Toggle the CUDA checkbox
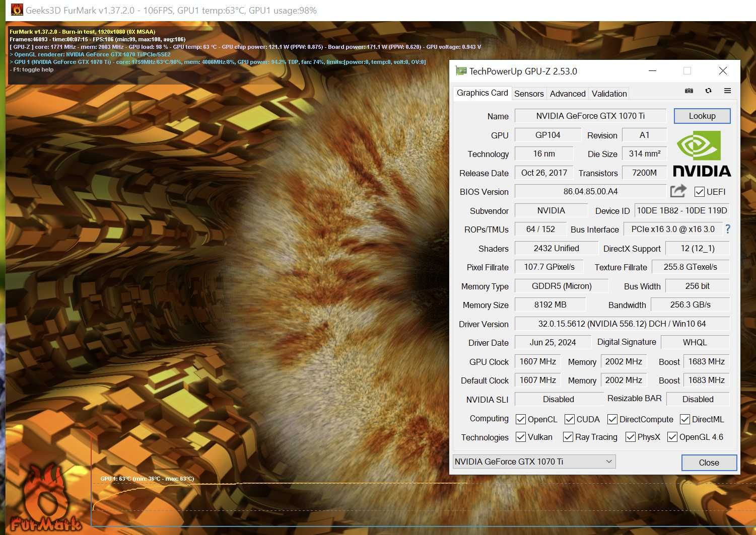The width and height of the screenshot is (756, 535). click(x=570, y=419)
